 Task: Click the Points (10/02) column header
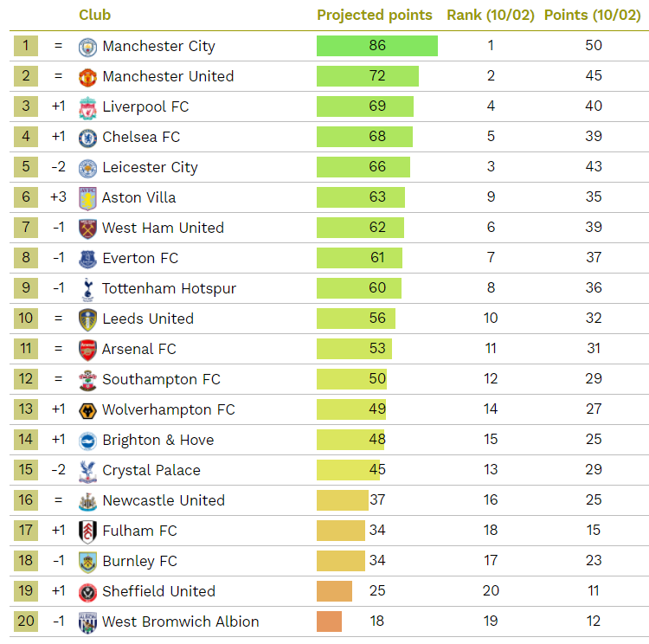[592, 15]
